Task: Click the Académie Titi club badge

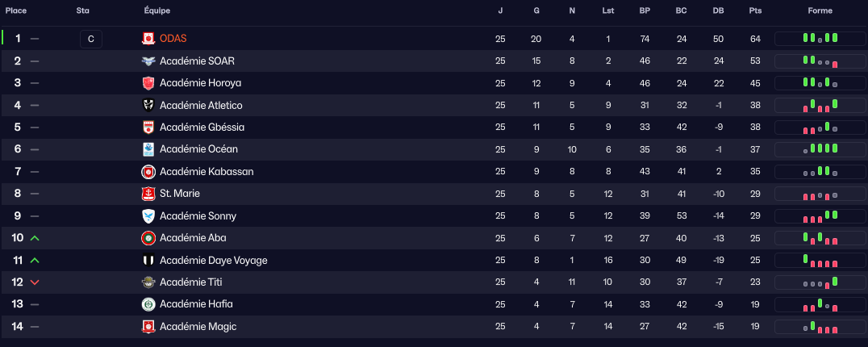Action: 148,282
